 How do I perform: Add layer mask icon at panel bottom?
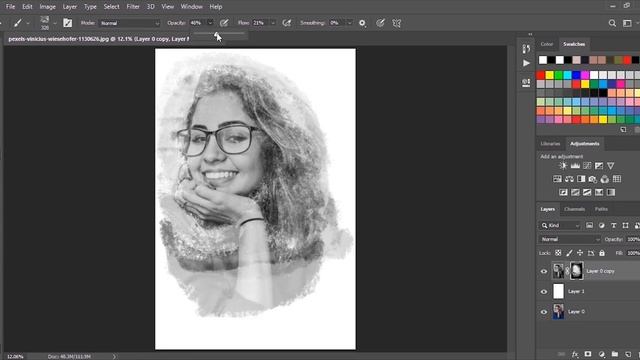coord(588,354)
